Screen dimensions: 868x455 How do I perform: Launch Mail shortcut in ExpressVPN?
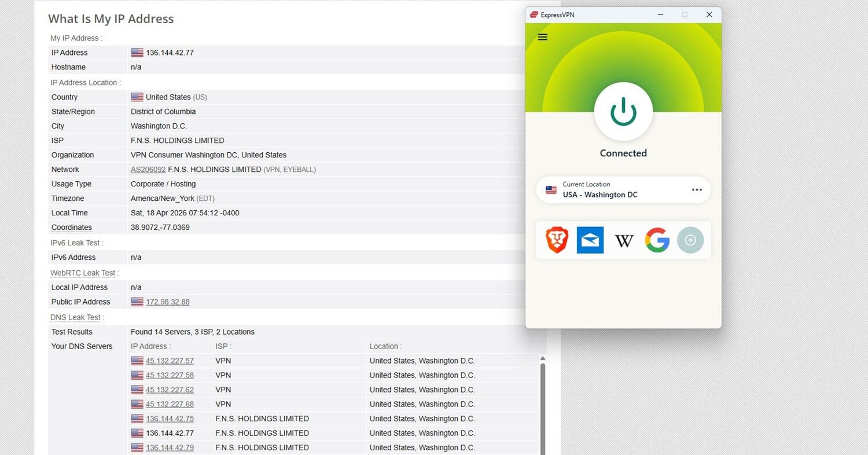[590, 240]
